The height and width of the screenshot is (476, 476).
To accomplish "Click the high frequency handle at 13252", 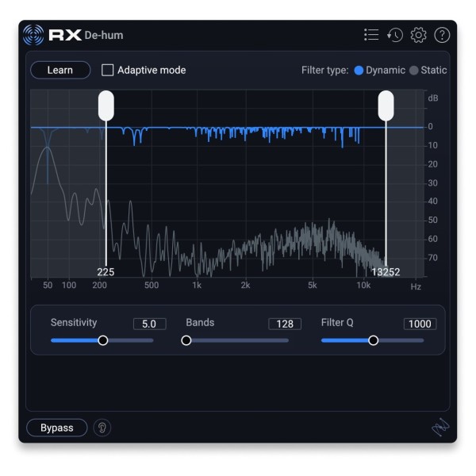I will pos(386,106).
